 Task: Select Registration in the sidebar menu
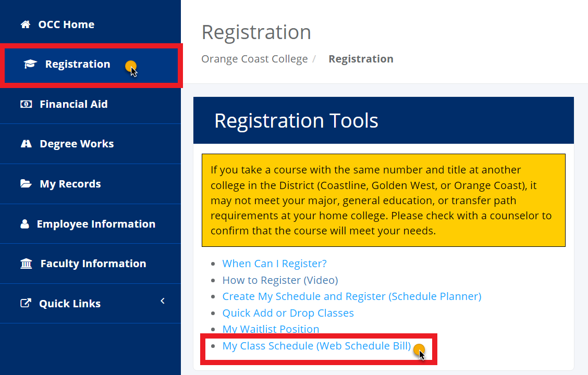(78, 64)
